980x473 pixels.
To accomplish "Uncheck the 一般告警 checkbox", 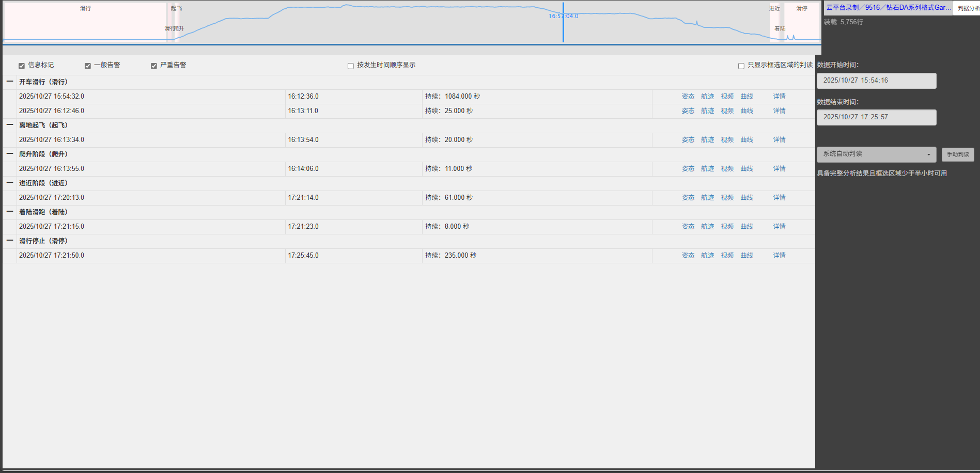I will pos(88,66).
